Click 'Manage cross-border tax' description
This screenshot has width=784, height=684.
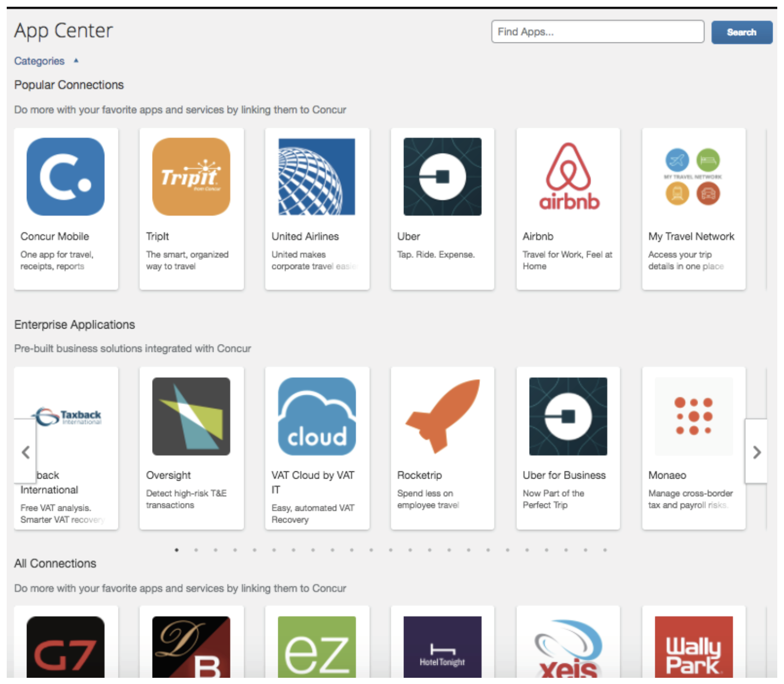click(x=690, y=499)
